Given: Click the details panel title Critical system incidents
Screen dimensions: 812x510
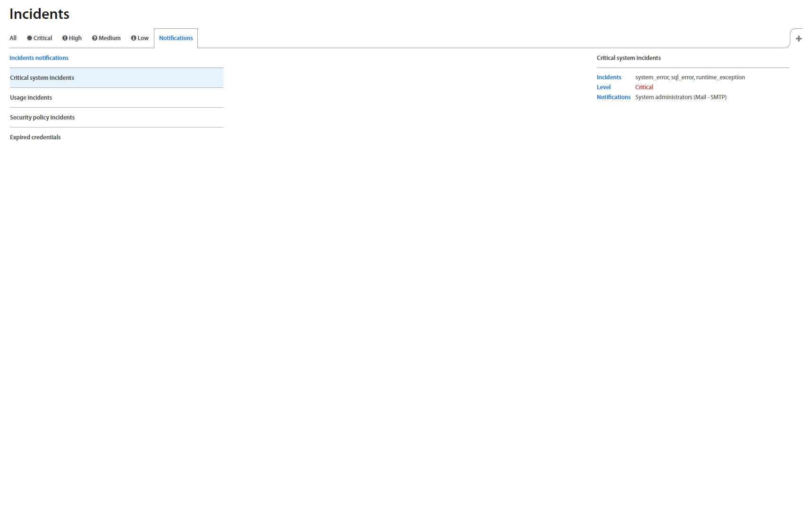Looking at the screenshot, I should click(x=628, y=58).
